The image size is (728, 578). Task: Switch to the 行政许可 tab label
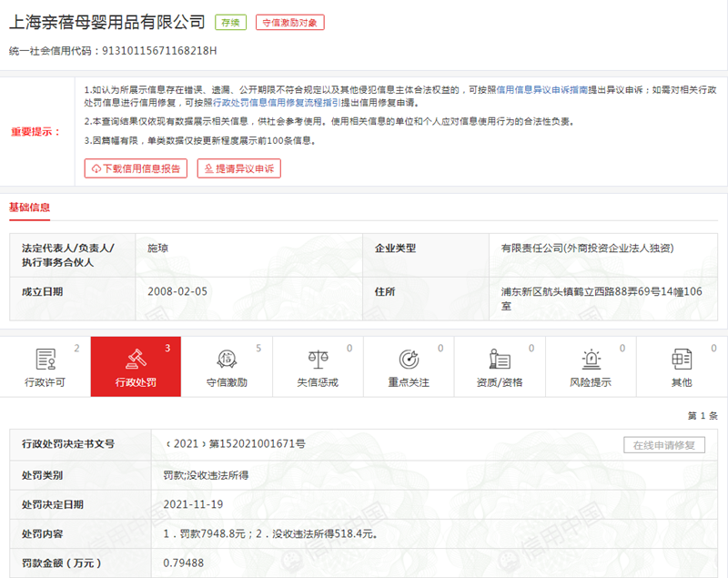(x=45, y=382)
